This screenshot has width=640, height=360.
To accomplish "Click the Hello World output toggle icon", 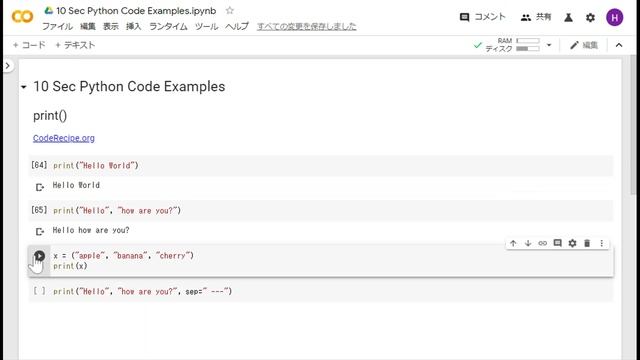I will pos(39,187).
